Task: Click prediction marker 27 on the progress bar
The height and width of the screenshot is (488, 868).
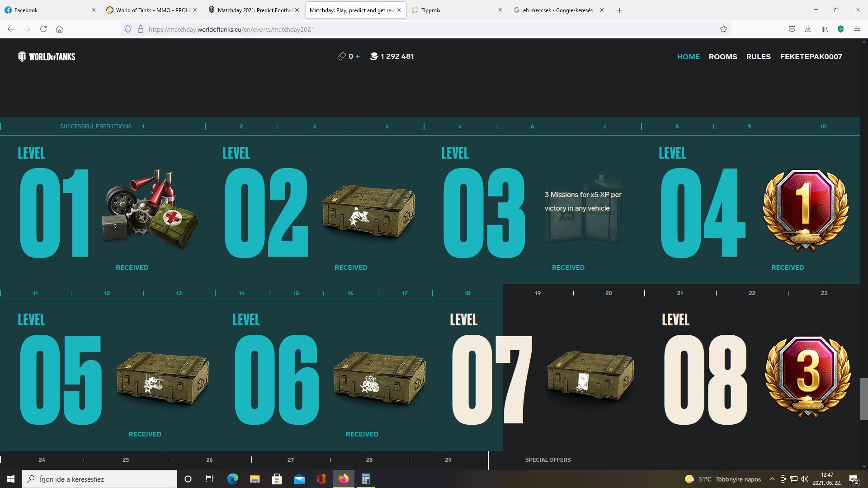Action: [290, 460]
